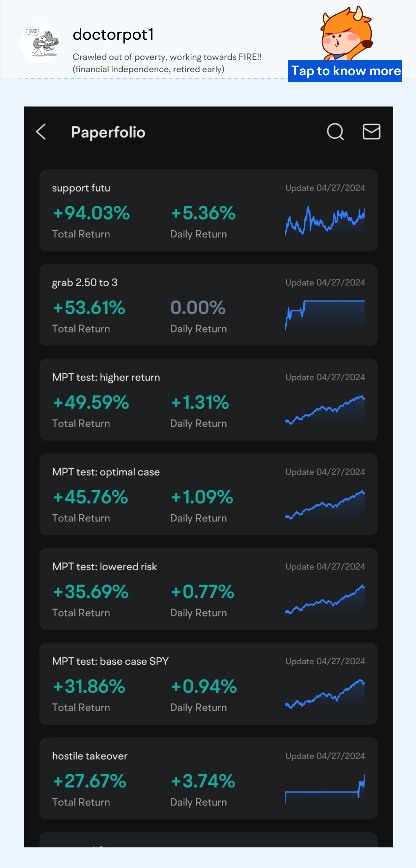The height and width of the screenshot is (868, 416).
Task: Open the search on the Paperfolio screen
Action: (x=335, y=132)
